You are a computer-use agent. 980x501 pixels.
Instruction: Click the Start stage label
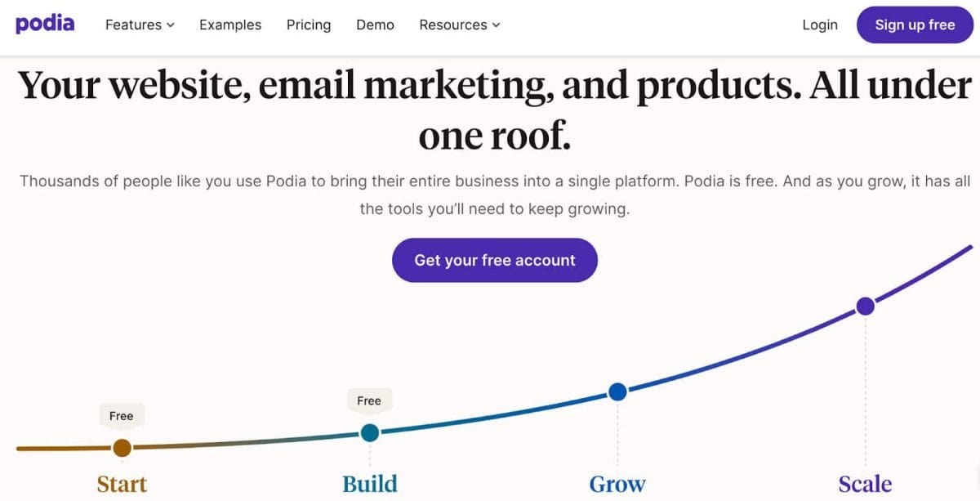click(x=122, y=484)
